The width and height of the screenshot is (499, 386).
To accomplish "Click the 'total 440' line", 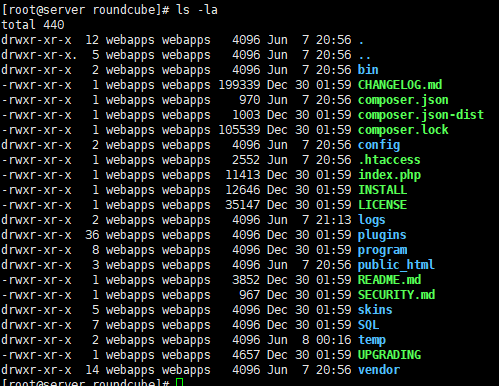I will [33, 25].
